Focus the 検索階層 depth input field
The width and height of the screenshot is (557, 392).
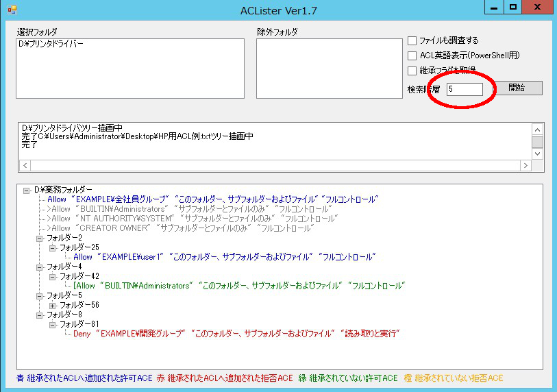(x=465, y=89)
